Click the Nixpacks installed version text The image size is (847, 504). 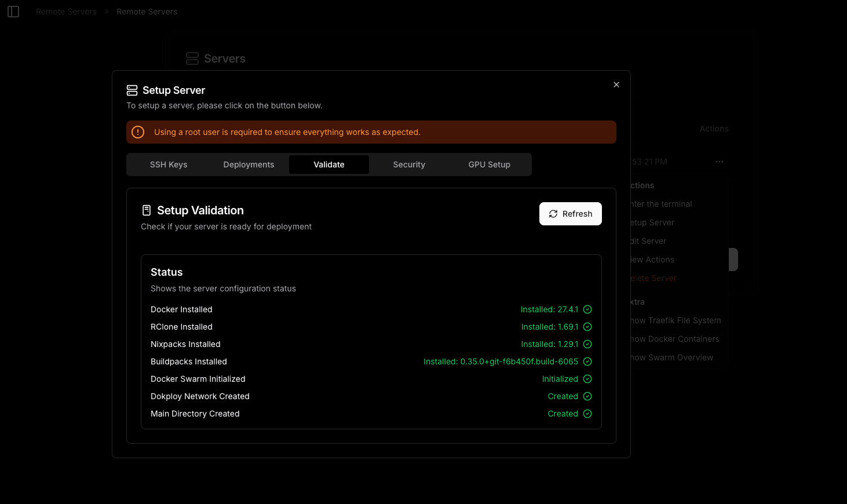(x=549, y=344)
